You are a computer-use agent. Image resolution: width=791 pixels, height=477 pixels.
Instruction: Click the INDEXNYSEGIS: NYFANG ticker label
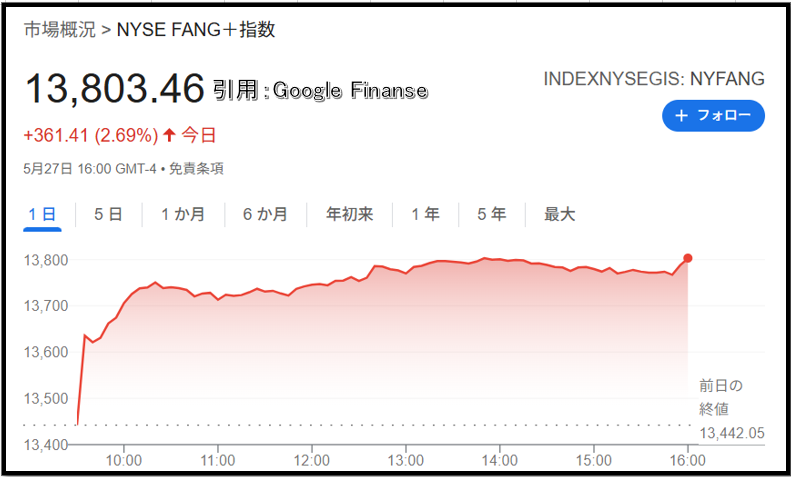pos(654,79)
